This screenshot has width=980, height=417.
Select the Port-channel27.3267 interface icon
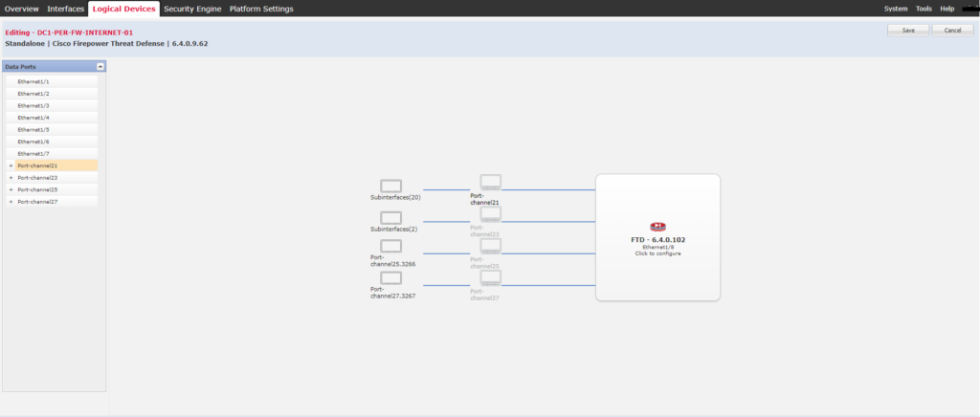[x=390, y=277]
